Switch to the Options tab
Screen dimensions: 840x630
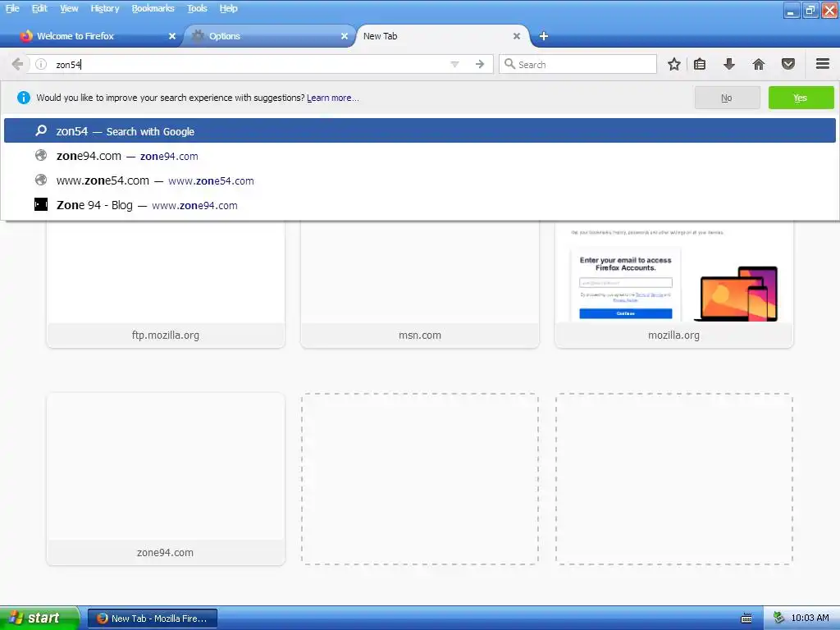coord(269,36)
